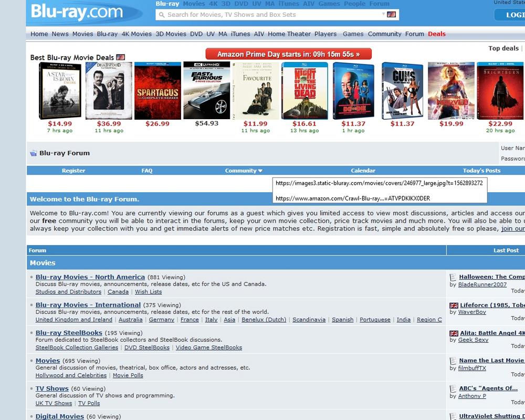The image size is (525, 420).
Task: Open Today's Posts link
Action: coord(481,171)
